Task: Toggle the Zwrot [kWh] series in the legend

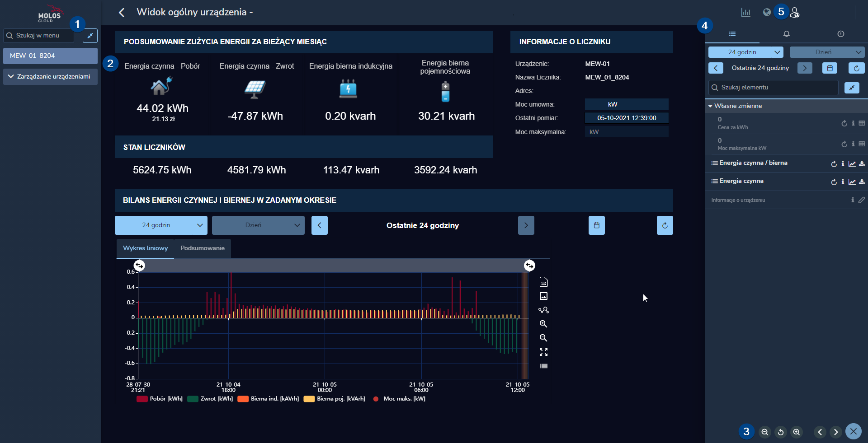Action: point(210,399)
